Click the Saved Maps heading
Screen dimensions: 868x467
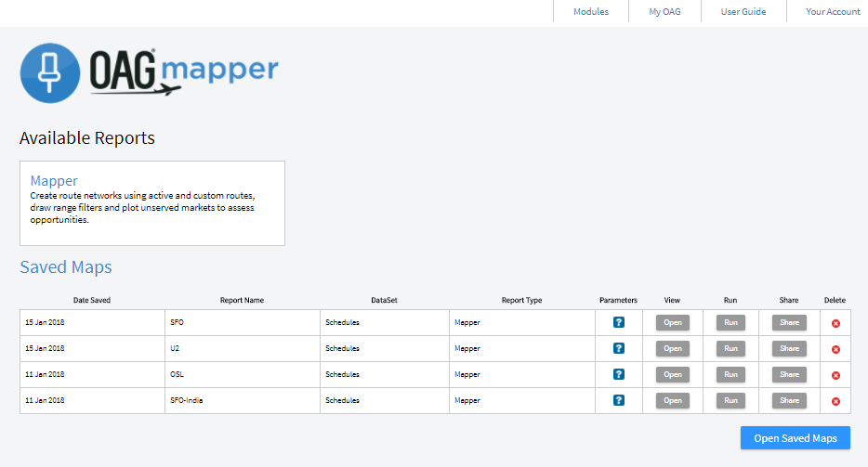pyautogui.click(x=66, y=267)
